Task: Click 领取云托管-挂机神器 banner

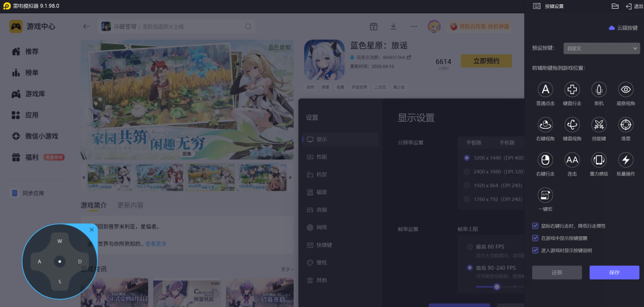Action: pos(478,26)
